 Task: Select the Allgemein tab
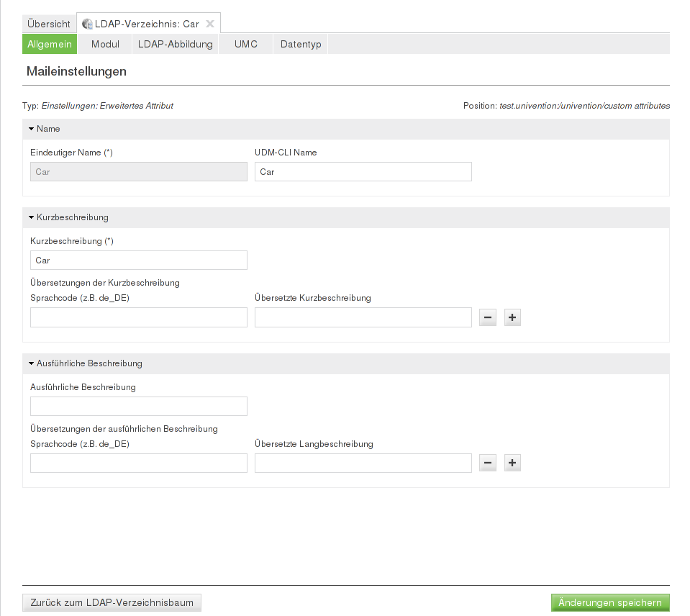point(50,44)
